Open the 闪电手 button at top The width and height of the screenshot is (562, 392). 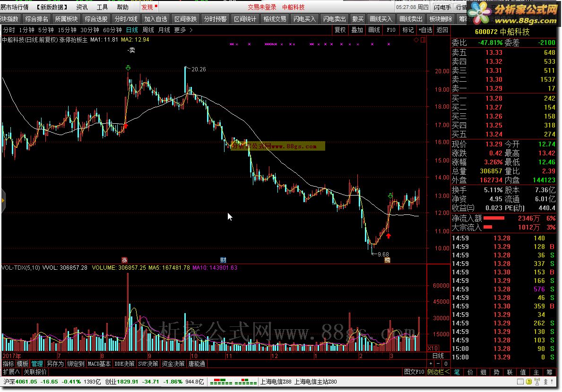(442, 7)
